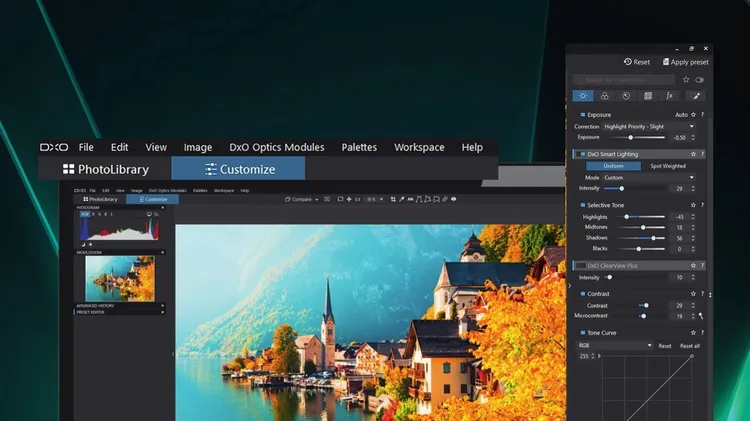Enable the DxO ClearView Plus checkbox
Image resolution: width=750 pixels, height=421 pixels.
point(579,265)
